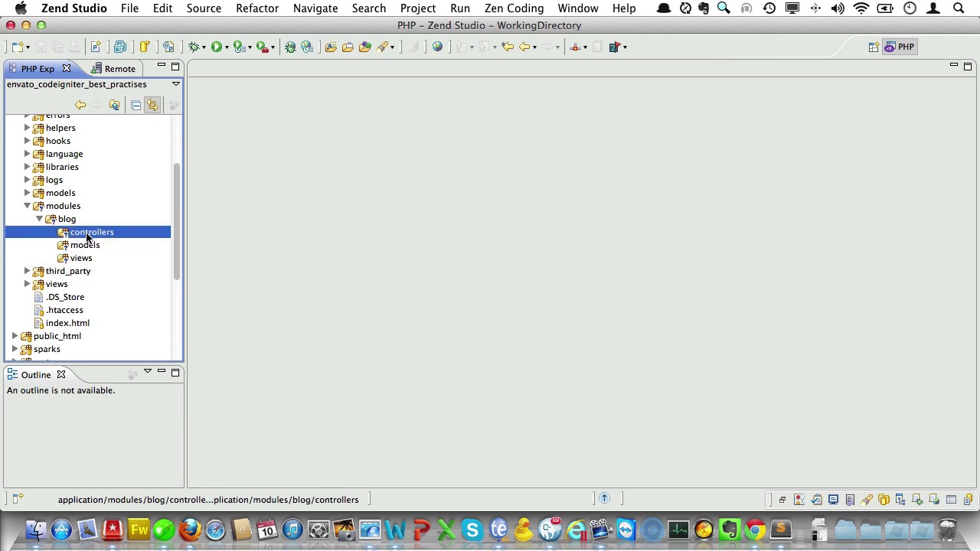Screen dimensions: 980x551
Task: Collapse the modules folder
Action: click(28, 206)
